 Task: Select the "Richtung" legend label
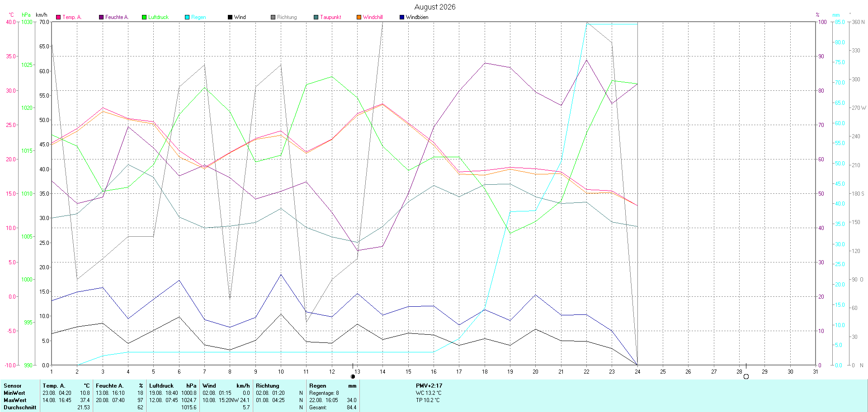coord(287,17)
